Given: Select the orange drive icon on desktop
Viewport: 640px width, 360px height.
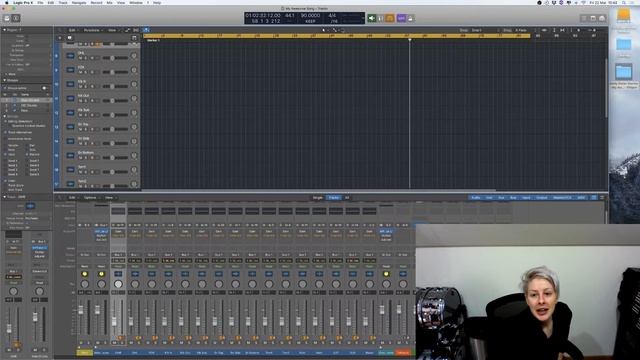Looking at the screenshot, I should pos(624,16).
